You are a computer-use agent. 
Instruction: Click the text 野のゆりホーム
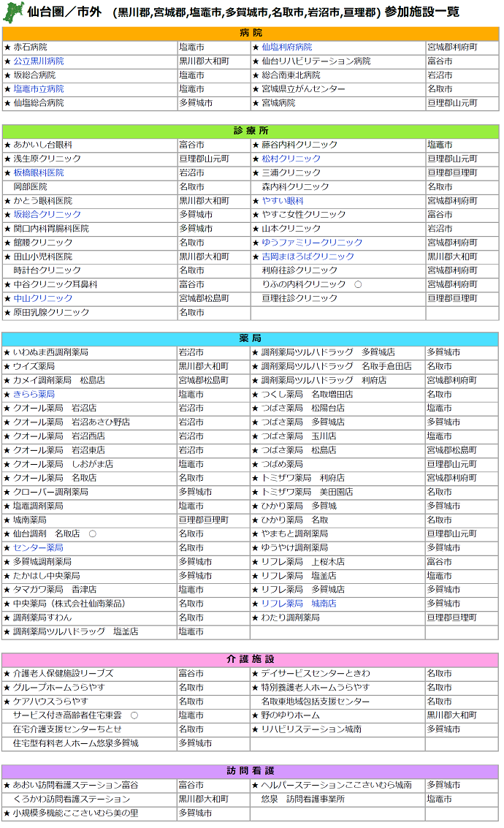point(291,715)
